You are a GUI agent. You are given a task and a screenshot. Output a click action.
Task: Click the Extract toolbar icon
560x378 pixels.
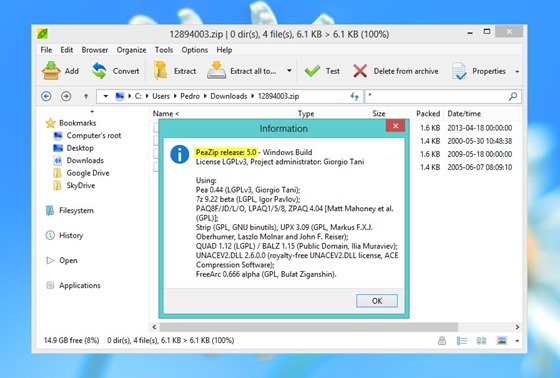(x=160, y=70)
